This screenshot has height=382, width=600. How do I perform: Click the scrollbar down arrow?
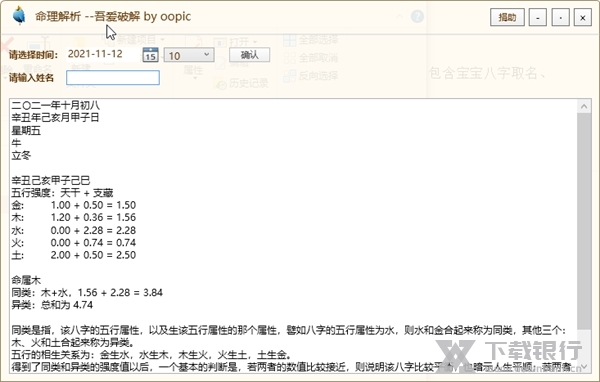[x=584, y=366]
